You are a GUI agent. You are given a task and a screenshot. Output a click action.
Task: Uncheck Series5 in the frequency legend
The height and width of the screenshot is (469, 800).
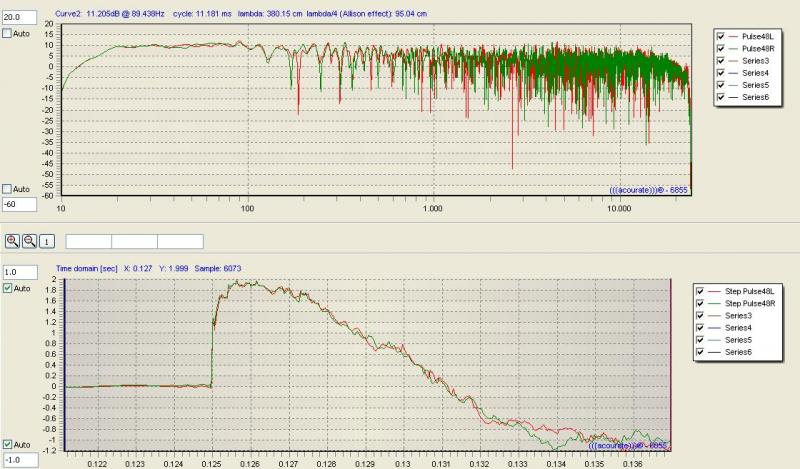[720, 85]
